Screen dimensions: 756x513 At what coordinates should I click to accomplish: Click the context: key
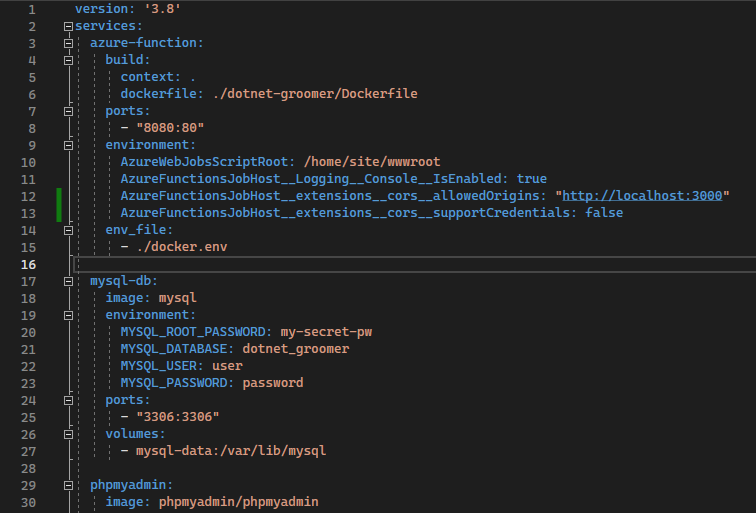[x=151, y=77]
